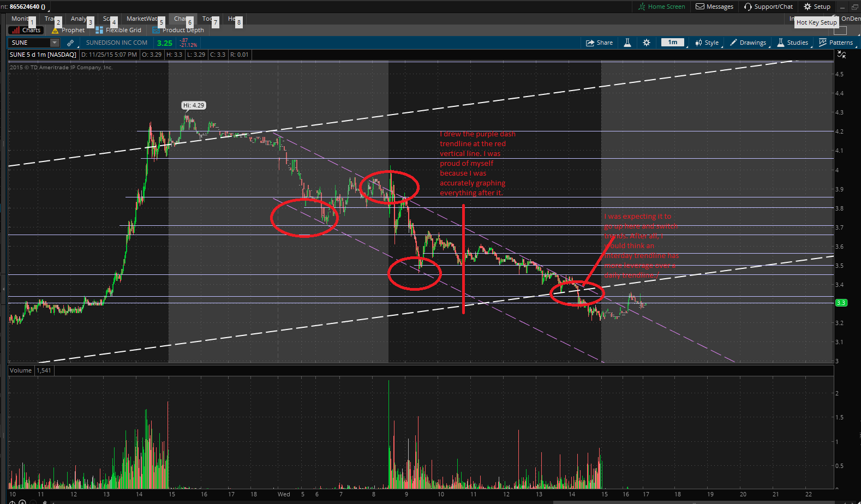
Task: Click the arrows icon at the chart's top-right corner
Action: (x=841, y=55)
